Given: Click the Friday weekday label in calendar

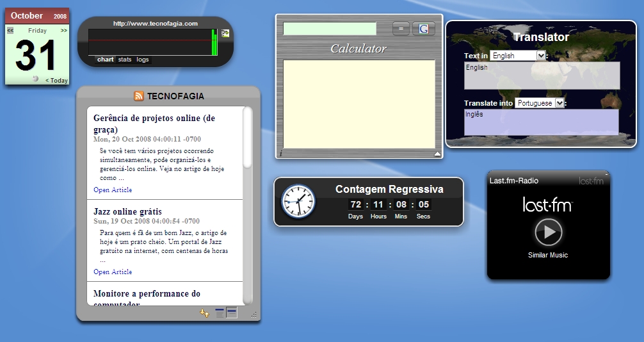Looking at the screenshot, I should click(x=37, y=30).
